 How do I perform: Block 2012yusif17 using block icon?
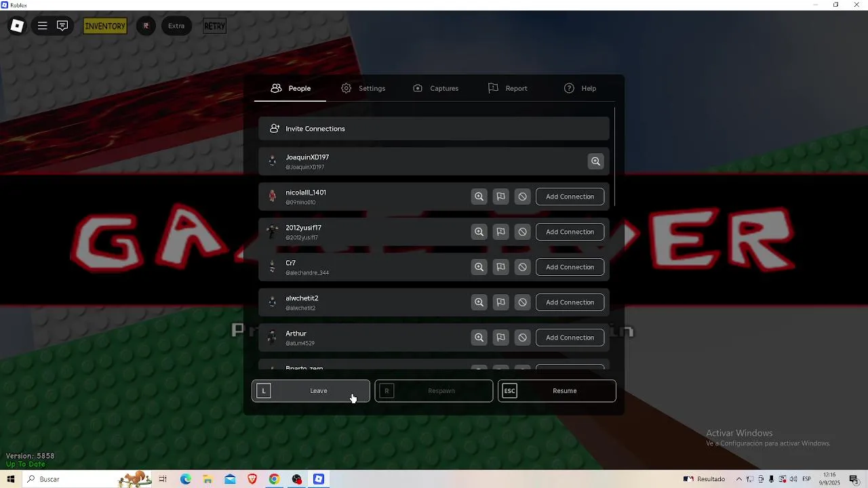[522, 232]
